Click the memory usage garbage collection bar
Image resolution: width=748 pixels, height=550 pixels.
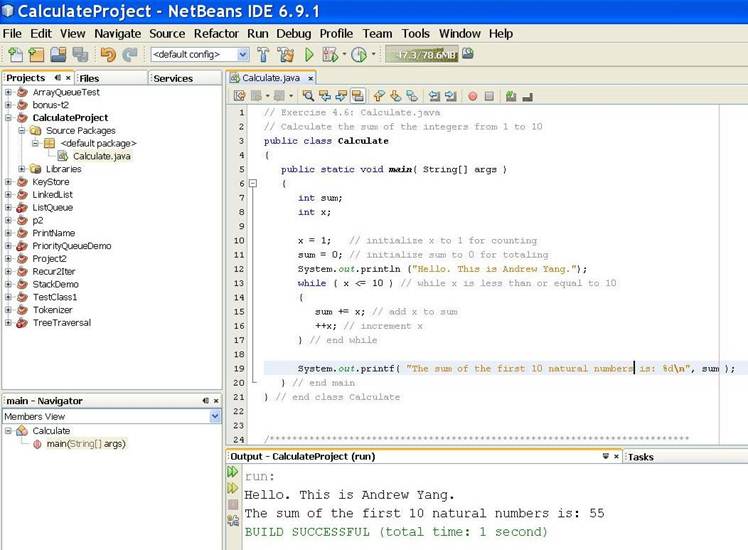click(x=421, y=54)
